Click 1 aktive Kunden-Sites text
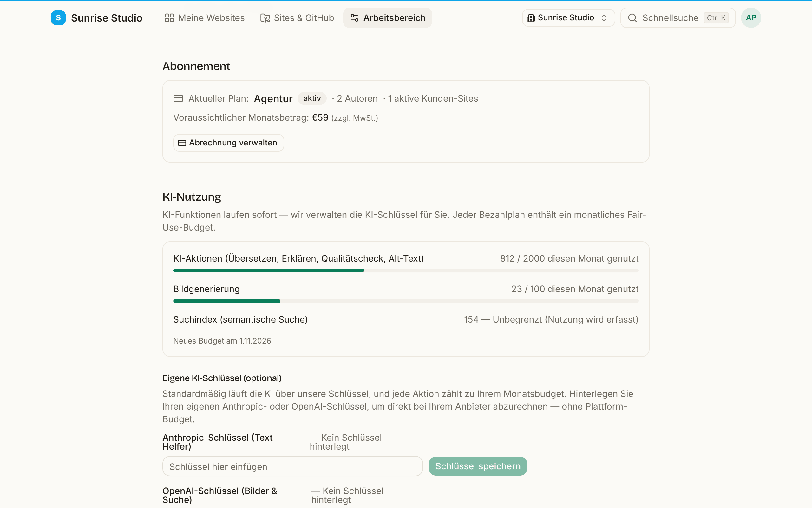This screenshot has height=508, width=812. [x=433, y=98]
